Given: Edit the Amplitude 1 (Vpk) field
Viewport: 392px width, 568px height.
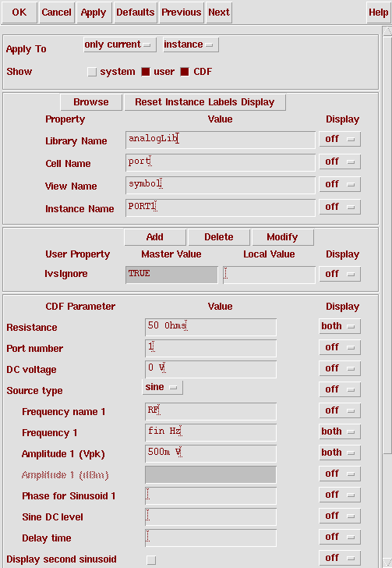Looking at the screenshot, I should (210, 453).
